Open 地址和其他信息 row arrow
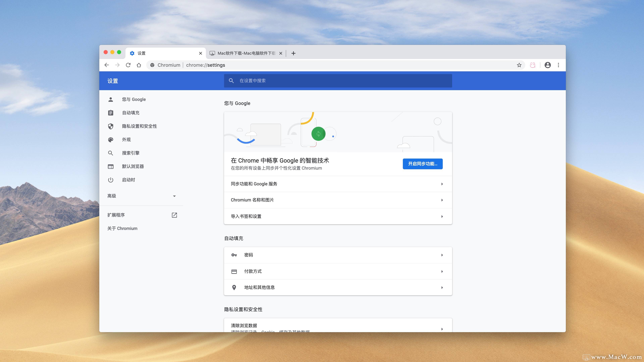 [x=442, y=288]
